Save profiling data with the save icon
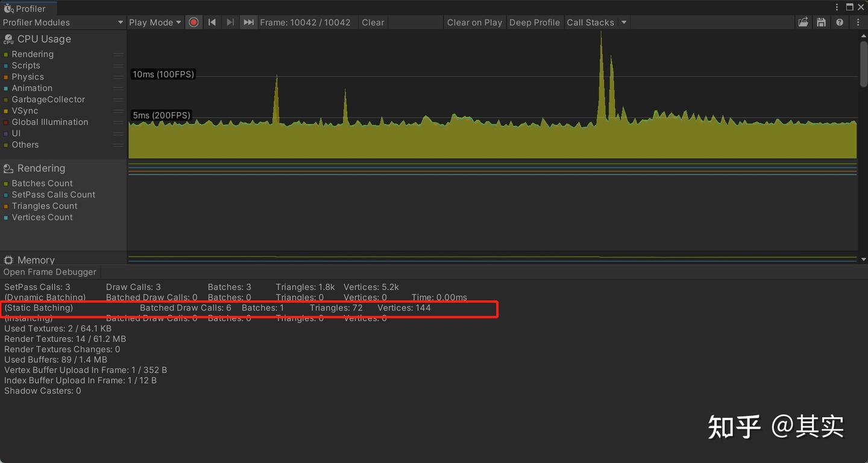Image resolution: width=868 pixels, height=463 pixels. click(x=821, y=22)
